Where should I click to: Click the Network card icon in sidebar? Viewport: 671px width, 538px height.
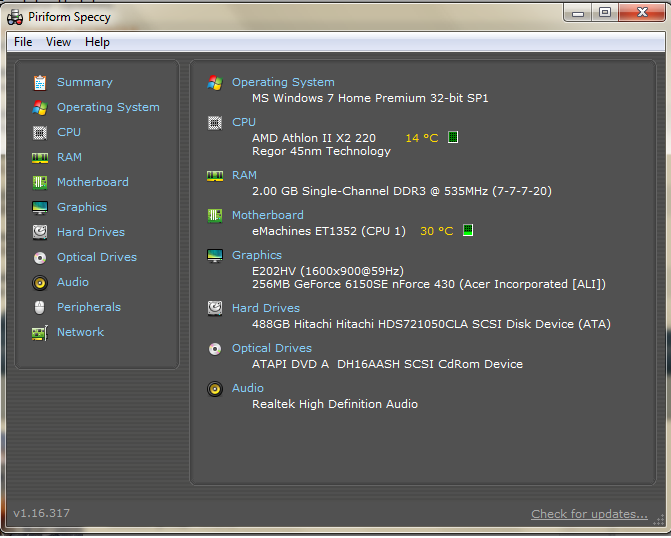coord(40,333)
